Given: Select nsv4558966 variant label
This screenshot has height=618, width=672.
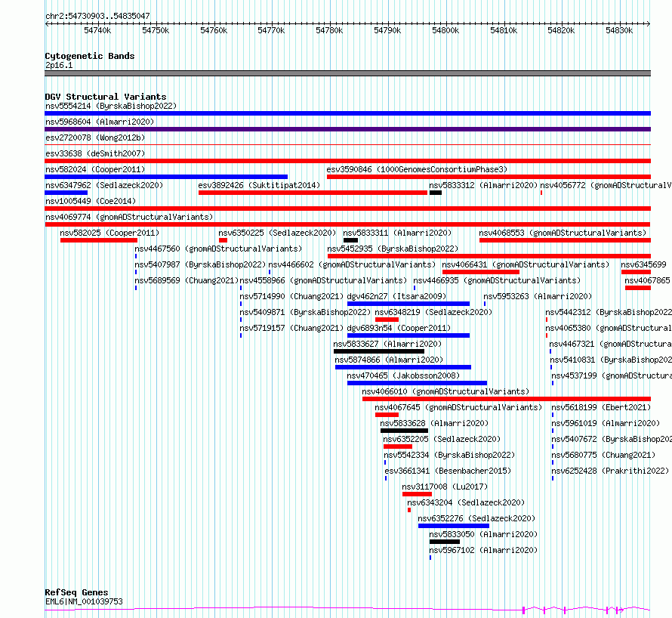Looking at the screenshot, I should point(323,280).
